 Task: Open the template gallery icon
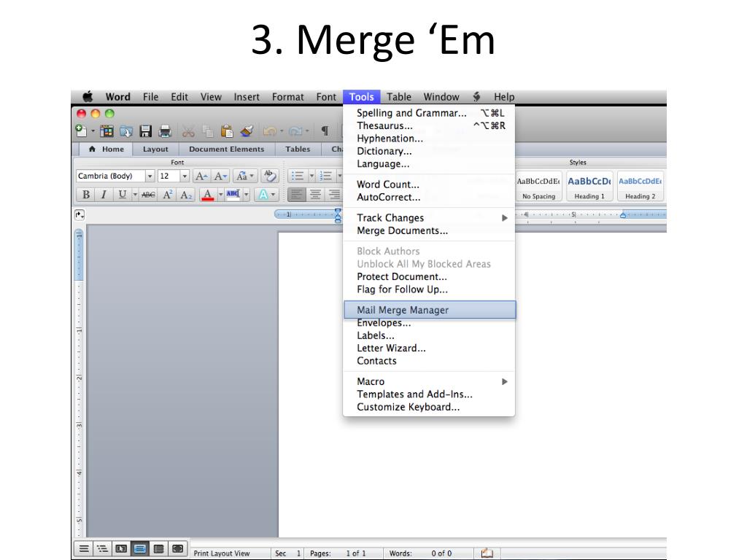(107, 131)
